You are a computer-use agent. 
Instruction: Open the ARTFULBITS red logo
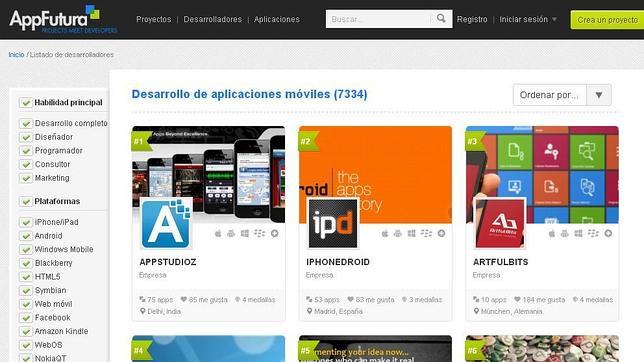(x=500, y=223)
